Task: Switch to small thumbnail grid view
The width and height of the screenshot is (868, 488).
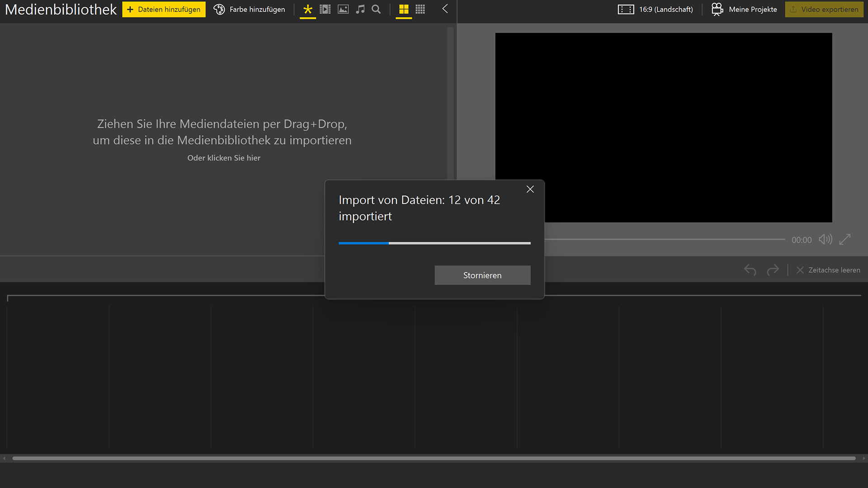Action: coord(420,9)
